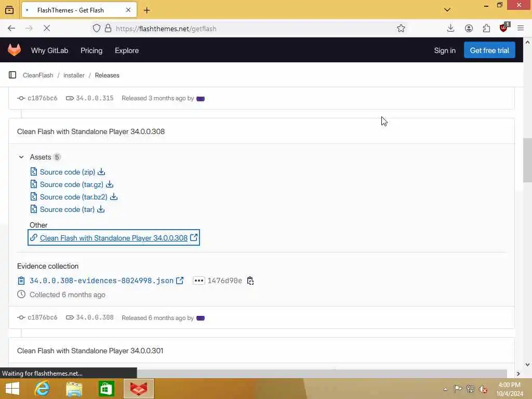532x399 pixels.
Task: Open the installer breadcrumb link
Action: pos(74,75)
